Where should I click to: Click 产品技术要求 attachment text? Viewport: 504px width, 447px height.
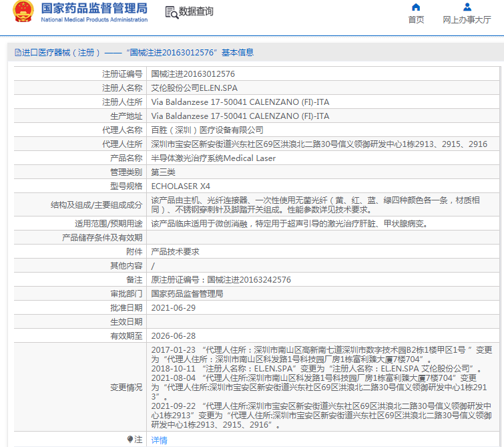pyautogui.click(x=175, y=252)
